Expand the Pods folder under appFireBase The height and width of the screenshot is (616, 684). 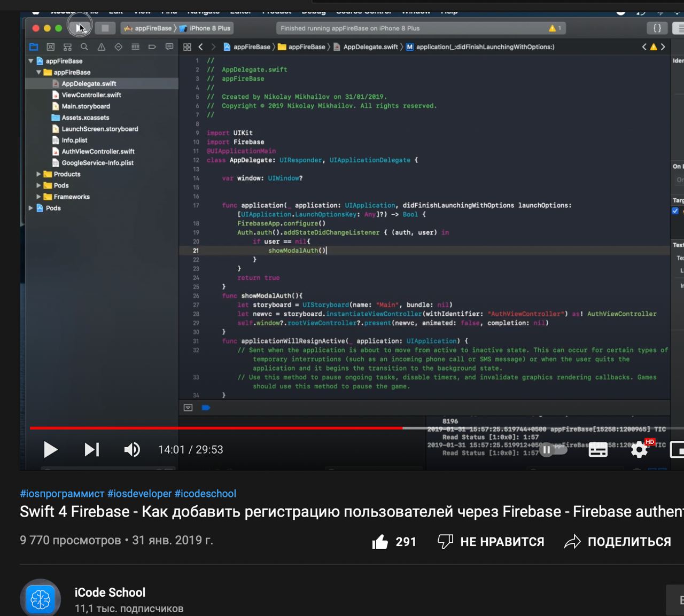38,185
